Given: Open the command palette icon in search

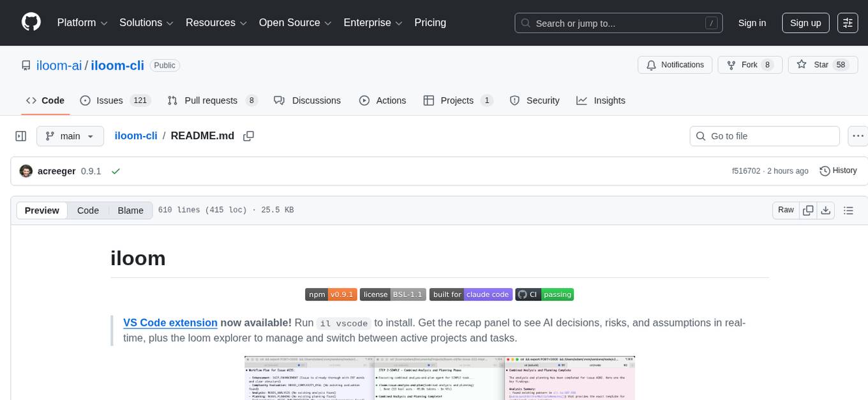Looking at the screenshot, I should [711, 22].
